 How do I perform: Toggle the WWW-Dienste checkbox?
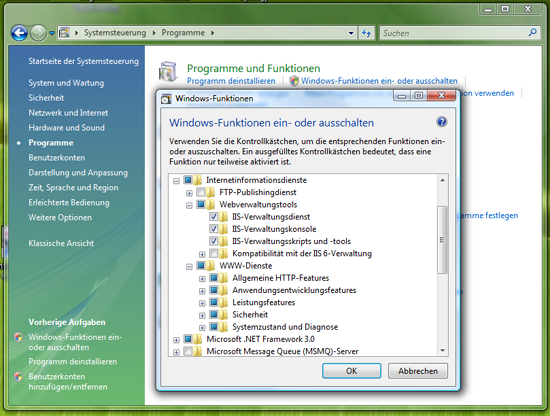pos(201,266)
